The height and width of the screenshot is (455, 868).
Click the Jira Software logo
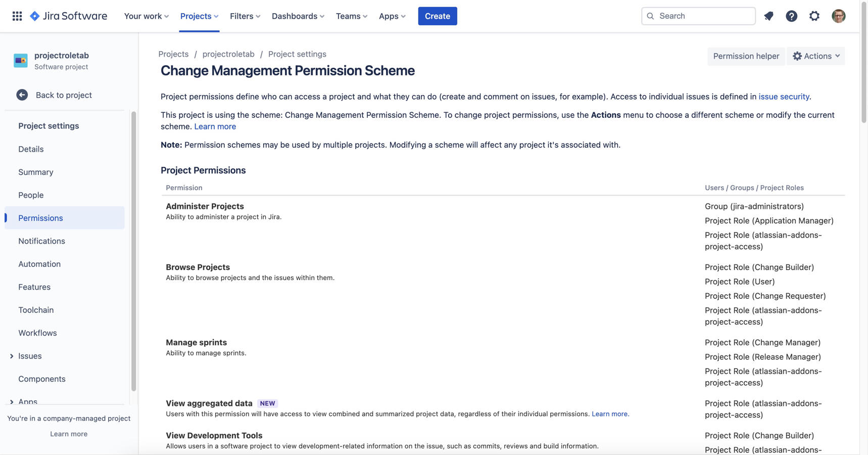[x=69, y=16]
